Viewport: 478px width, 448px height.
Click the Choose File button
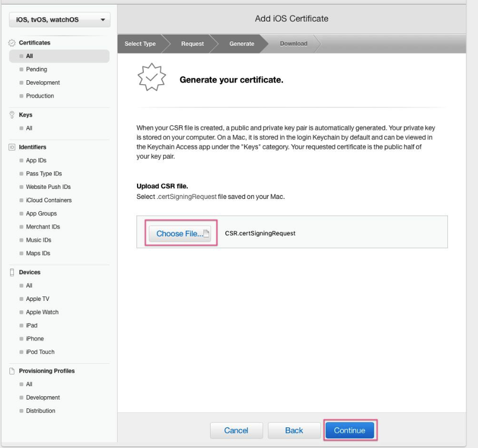point(181,233)
